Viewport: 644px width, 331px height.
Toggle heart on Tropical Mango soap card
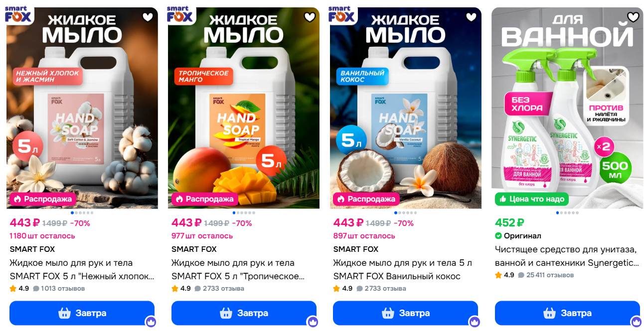pos(310,17)
